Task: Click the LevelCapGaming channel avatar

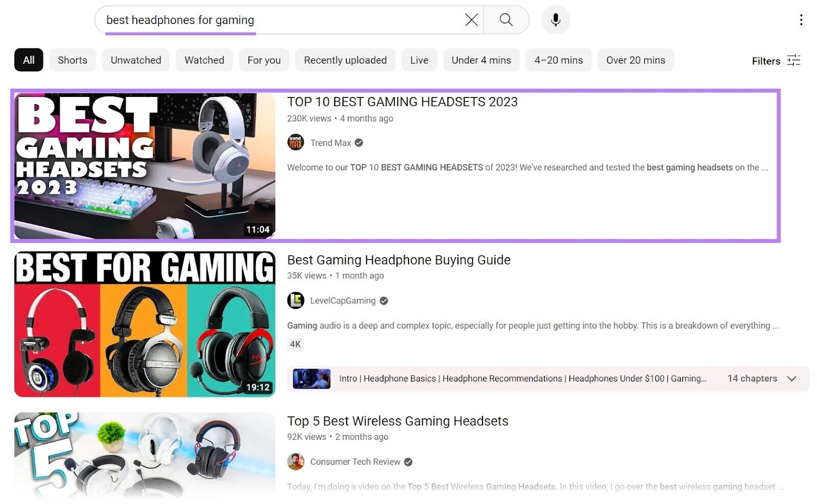Action: (x=295, y=300)
